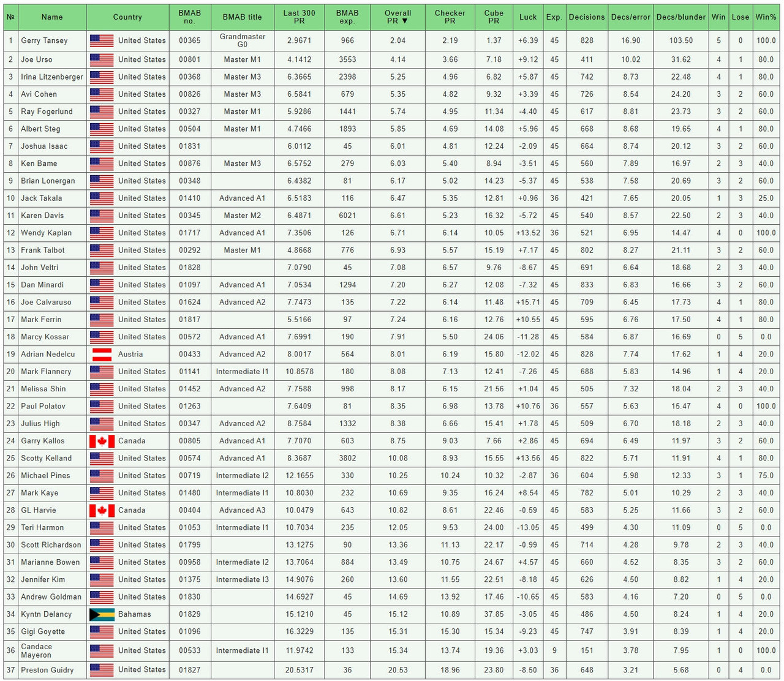Click the US flag in Avi Cohen row

tap(102, 94)
